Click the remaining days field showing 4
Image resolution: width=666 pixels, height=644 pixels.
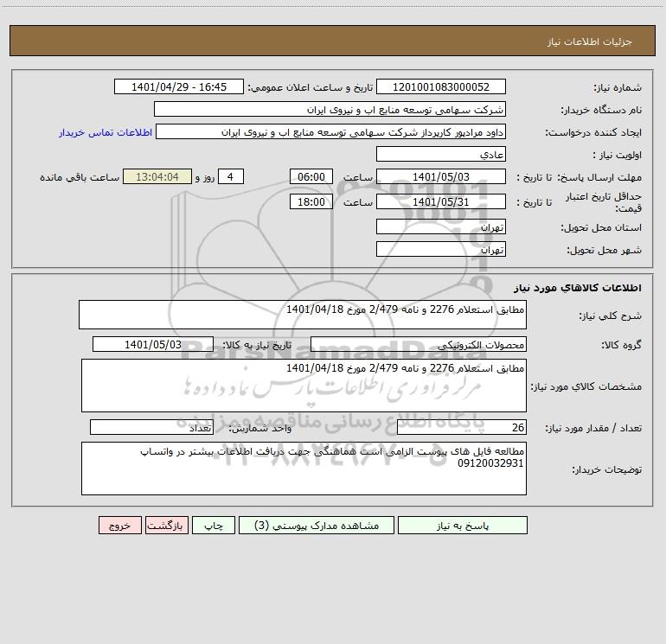231,176
